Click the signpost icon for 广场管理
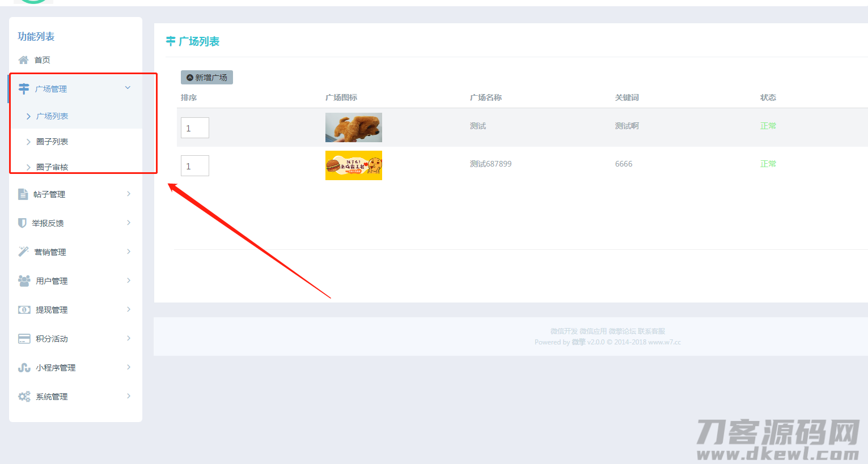Viewport: 868px width, 464px height. 24,88
